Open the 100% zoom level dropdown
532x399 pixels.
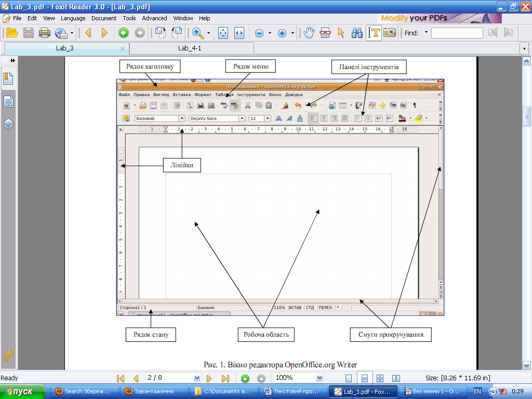[320, 378]
